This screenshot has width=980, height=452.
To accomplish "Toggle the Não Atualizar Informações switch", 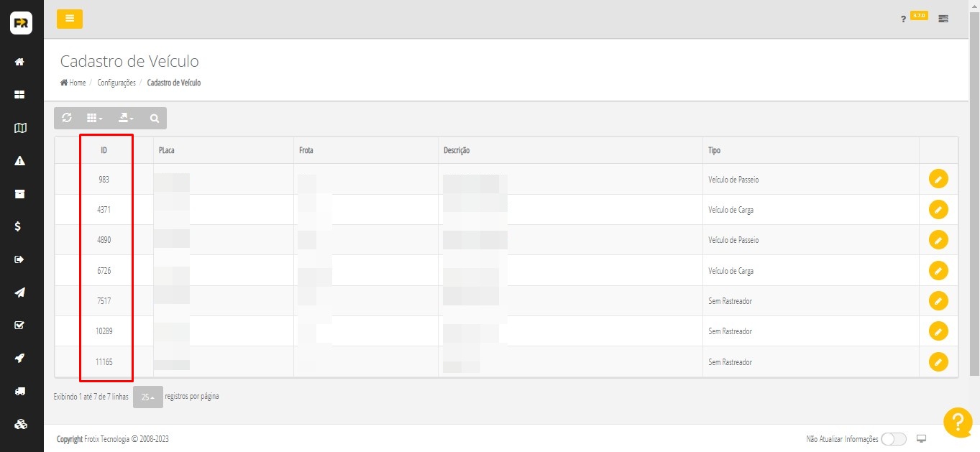I will [893, 439].
